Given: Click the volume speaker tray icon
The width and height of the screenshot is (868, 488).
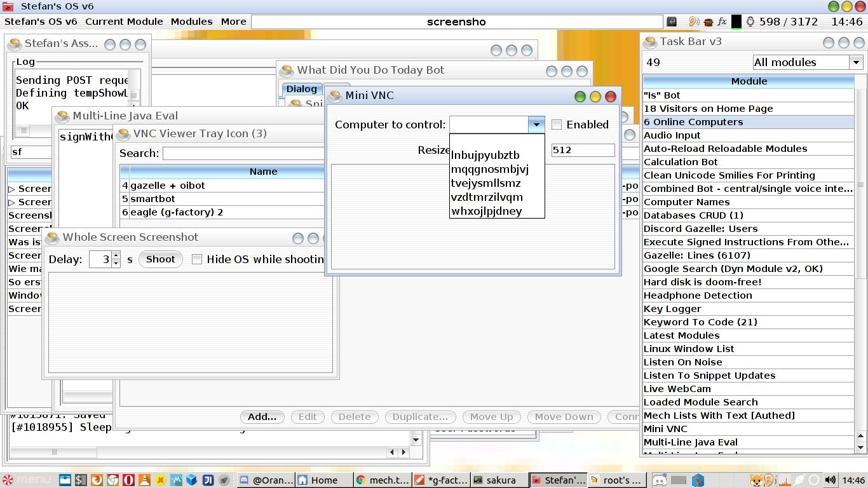Looking at the screenshot, I should click(x=830, y=480).
